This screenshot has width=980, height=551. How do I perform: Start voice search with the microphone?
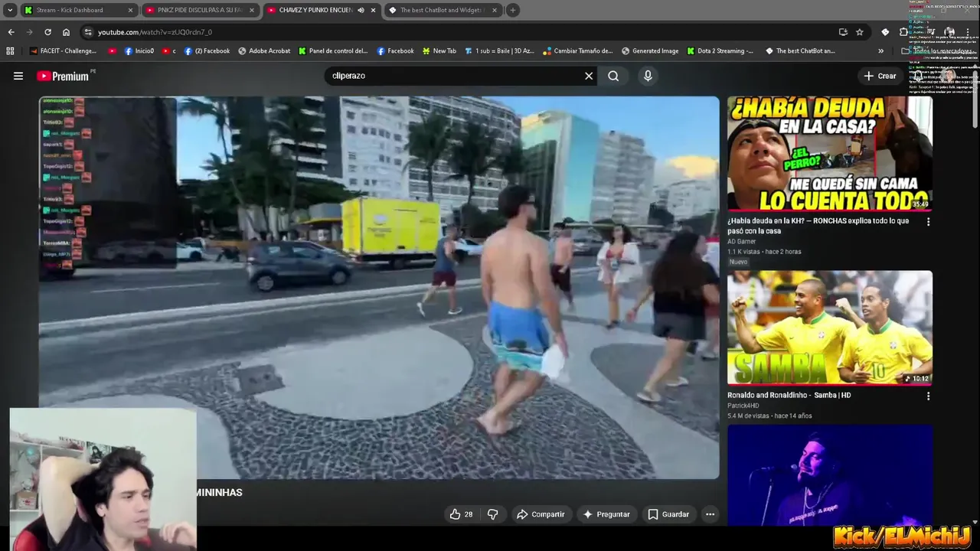click(x=648, y=76)
